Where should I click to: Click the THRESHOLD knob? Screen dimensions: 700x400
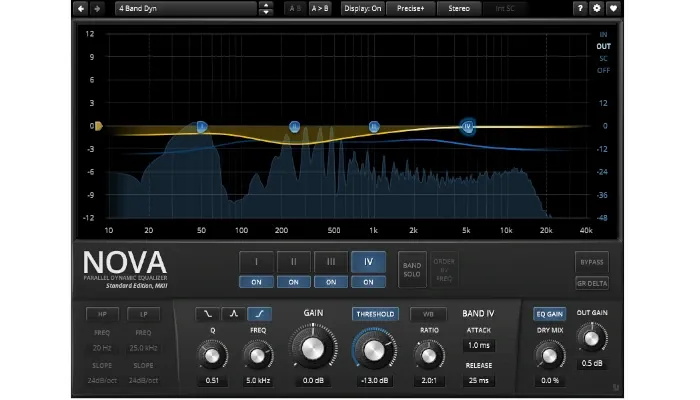click(x=374, y=351)
